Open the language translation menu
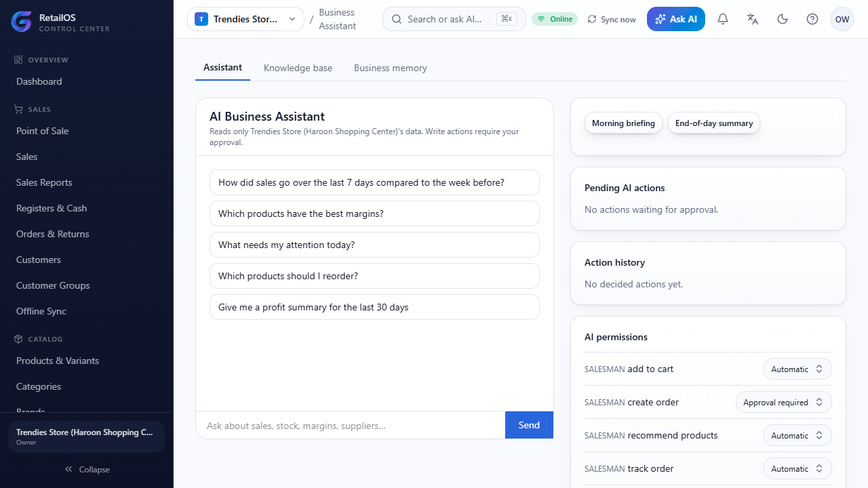 (x=753, y=19)
